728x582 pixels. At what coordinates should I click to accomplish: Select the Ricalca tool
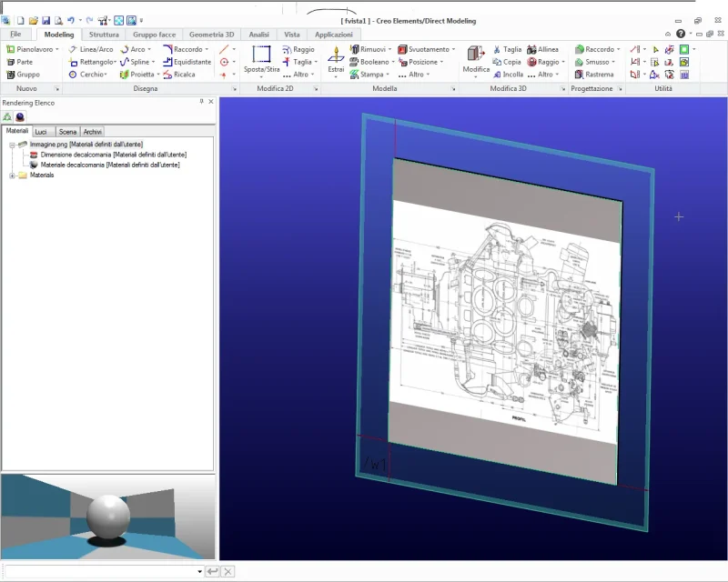[x=179, y=75]
